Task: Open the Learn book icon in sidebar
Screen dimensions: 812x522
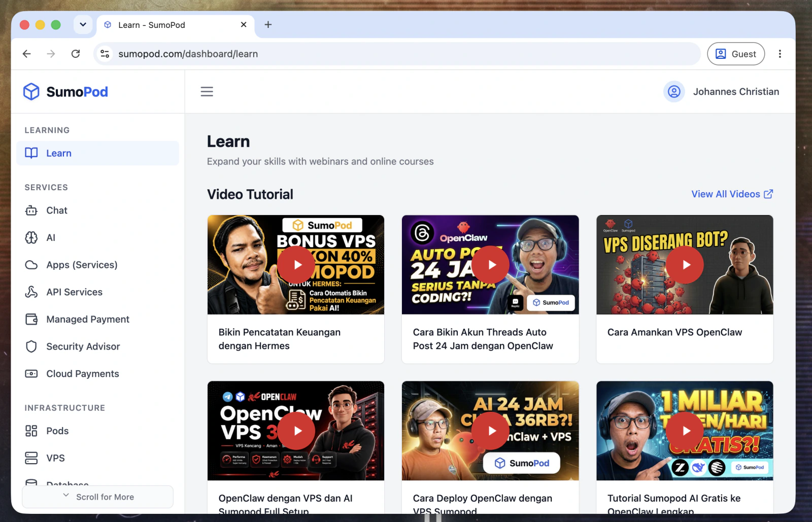Action: [x=31, y=153]
